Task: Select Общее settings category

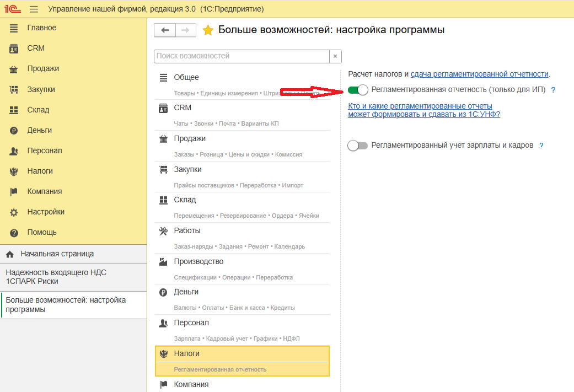Action: pyautogui.click(x=186, y=78)
